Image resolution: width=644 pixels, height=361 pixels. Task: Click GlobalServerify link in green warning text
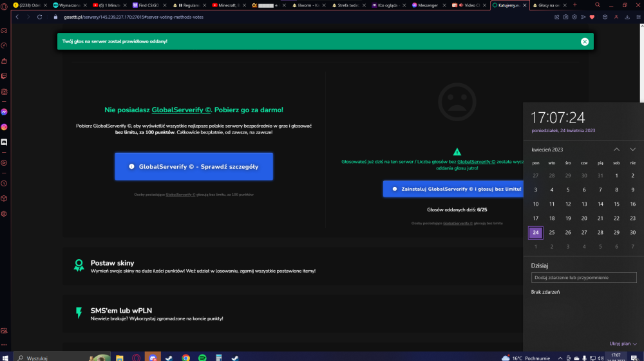point(476,162)
